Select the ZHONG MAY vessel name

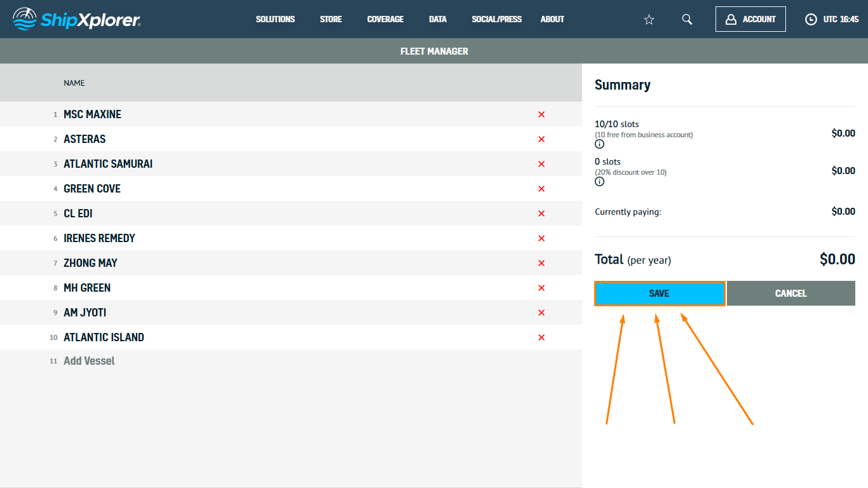tap(90, 263)
